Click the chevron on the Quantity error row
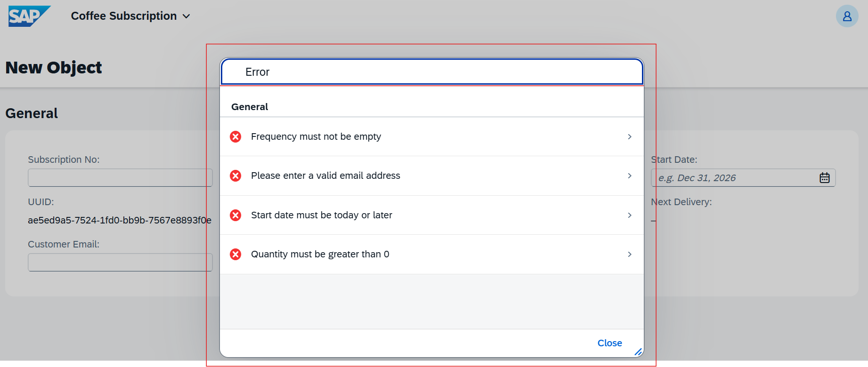Viewport: 868px width, 367px height. point(630,255)
